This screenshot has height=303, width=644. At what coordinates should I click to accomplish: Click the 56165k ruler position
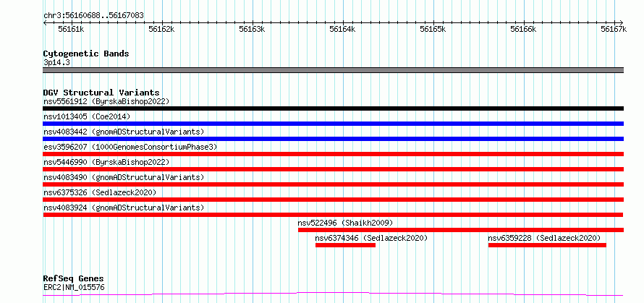tap(433, 29)
